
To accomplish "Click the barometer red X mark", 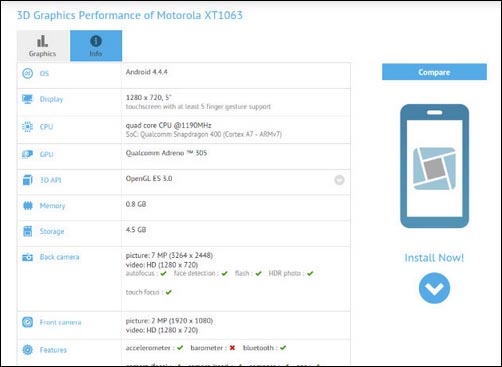I will [232, 348].
